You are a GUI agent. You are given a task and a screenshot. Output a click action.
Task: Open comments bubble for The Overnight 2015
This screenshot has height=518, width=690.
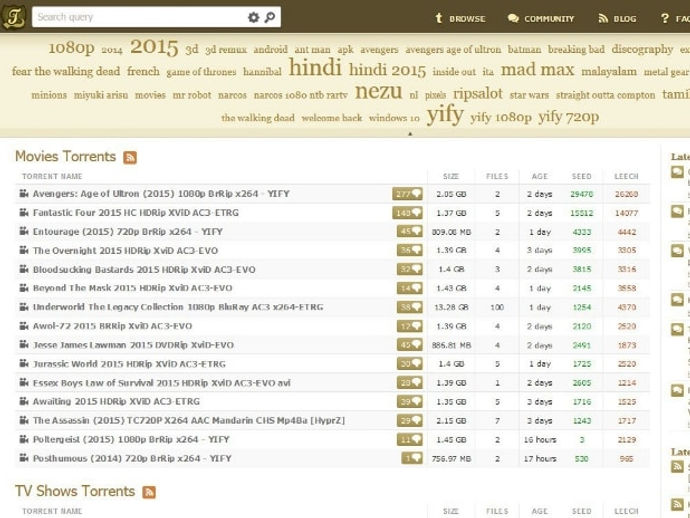click(x=409, y=250)
